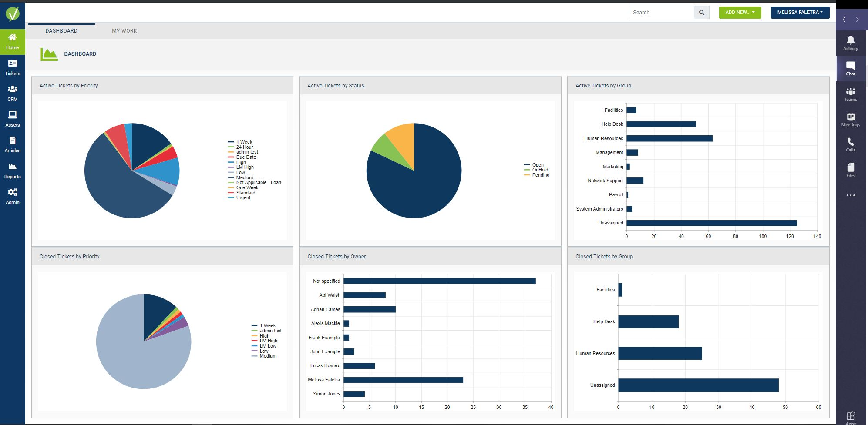This screenshot has width=868, height=425.
Task: Expand the ADD NEW dropdown
Action: 740,13
